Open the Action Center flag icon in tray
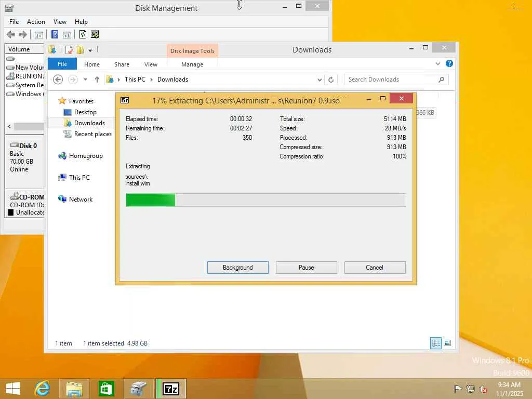 (x=458, y=389)
